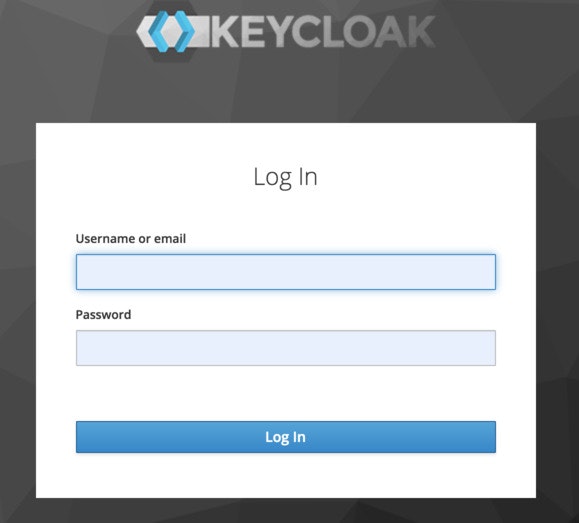Click the KEYCLOAK wordmark text

click(323, 31)
